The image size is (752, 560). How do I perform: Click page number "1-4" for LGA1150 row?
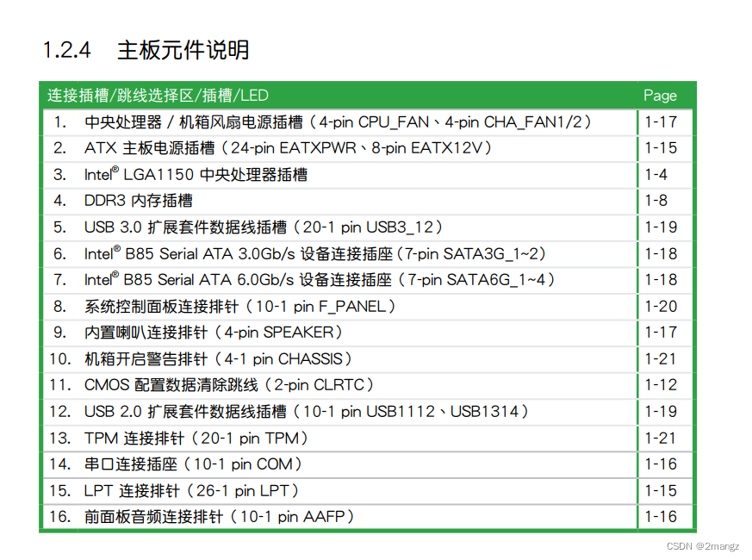point(656,174)
